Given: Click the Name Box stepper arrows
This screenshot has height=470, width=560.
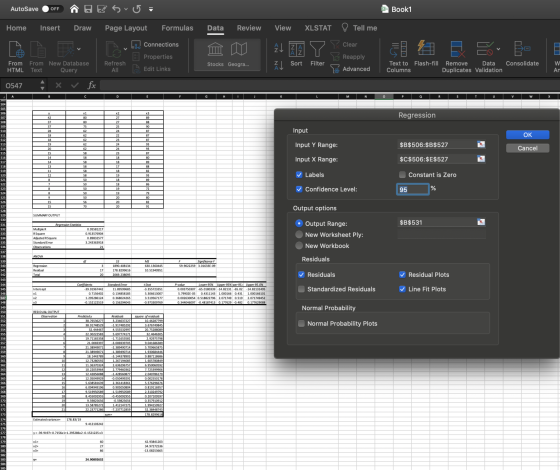Looking at the screenshot, I should (42, 85).
